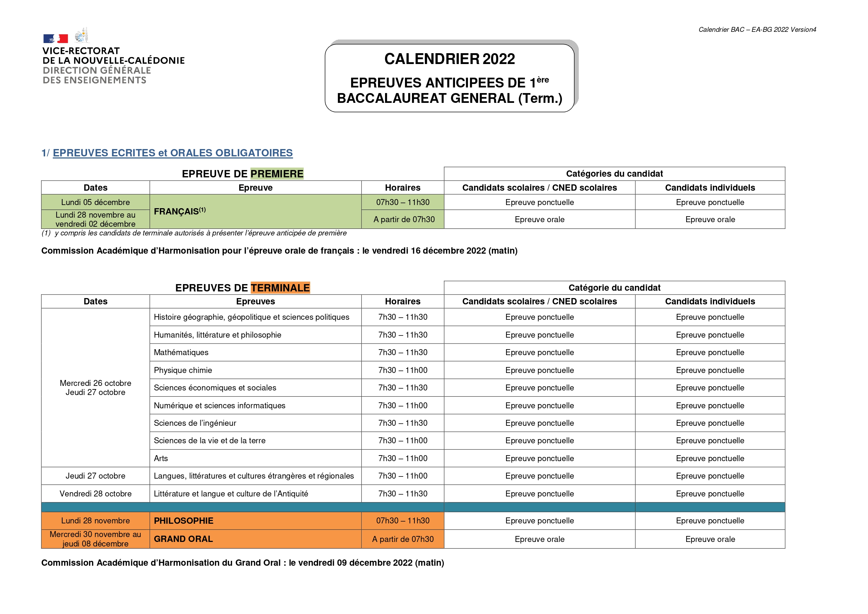868x614 pixels.
Task: Click the VICE-RECTORAT heading text
Action: click(x=81, y=51)
